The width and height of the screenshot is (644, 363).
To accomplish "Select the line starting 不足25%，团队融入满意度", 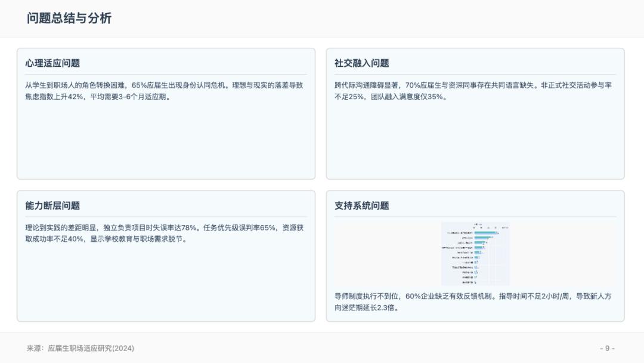I will point(391,97).
